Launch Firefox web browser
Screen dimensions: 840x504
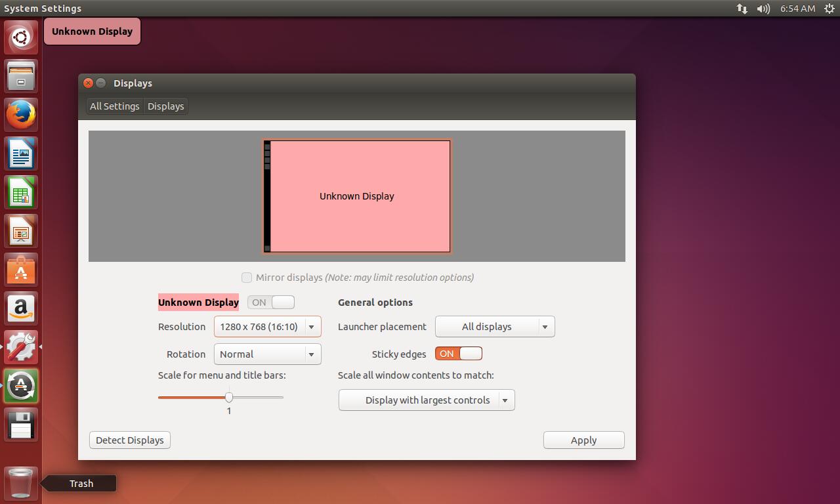click(x=21, y=115)
